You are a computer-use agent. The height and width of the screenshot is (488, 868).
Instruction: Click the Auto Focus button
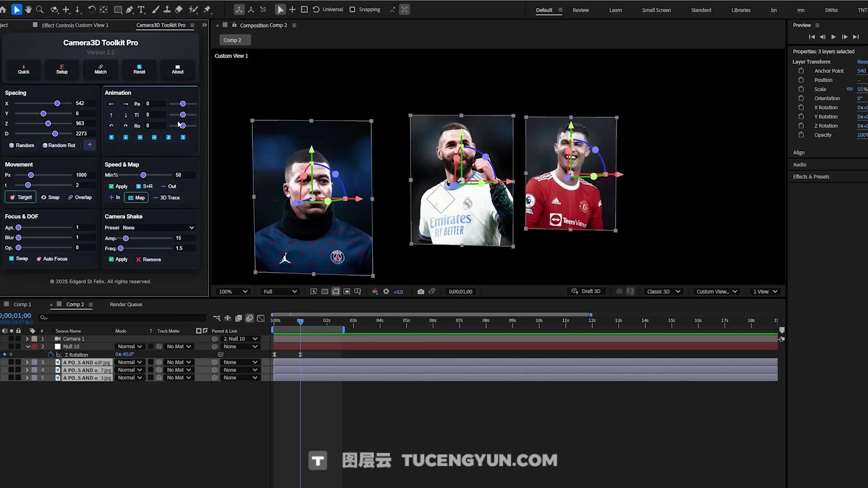52,259
